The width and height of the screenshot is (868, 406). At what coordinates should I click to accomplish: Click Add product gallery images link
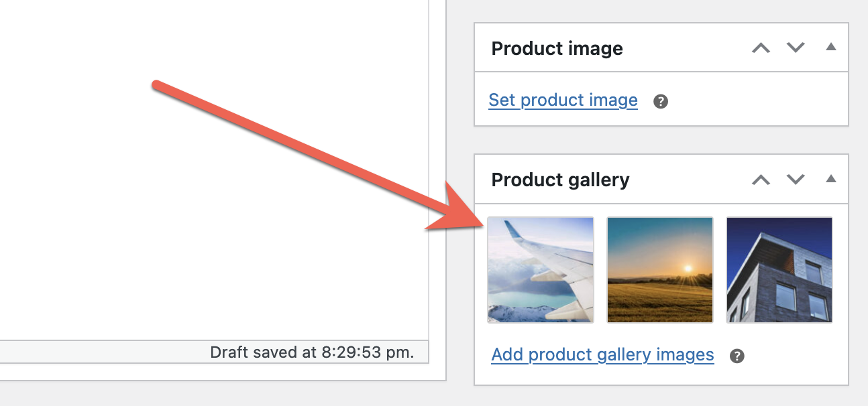[602, 354]
